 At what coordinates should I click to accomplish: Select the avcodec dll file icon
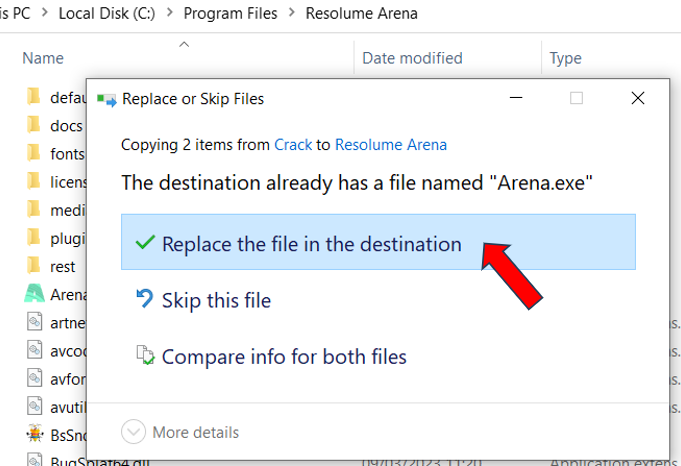tap(34, 350)
